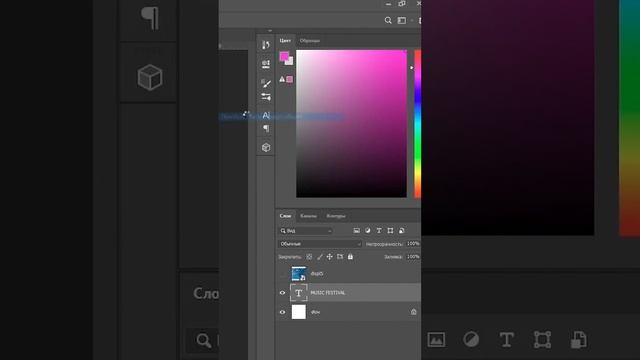Open the Заливка 100% fill field
Viewport: 640px width, 360px height.
tap(413, 257)
